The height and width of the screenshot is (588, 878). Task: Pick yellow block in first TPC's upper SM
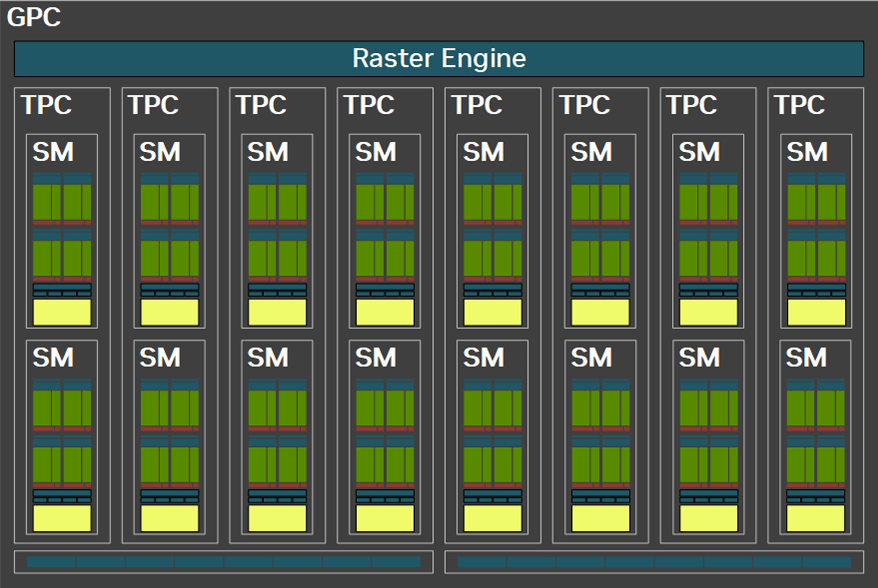coord(62,312)
